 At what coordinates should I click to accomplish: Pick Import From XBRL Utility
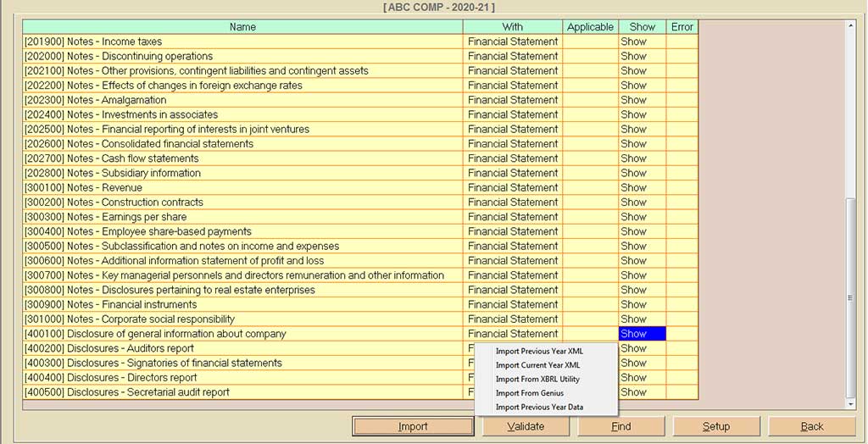point(537,379)
